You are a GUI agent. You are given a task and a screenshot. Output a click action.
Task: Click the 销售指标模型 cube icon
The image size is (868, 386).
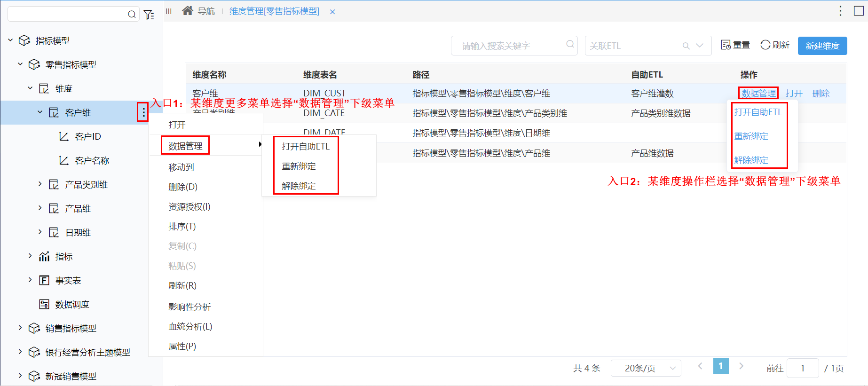click(x=34, y=329)
